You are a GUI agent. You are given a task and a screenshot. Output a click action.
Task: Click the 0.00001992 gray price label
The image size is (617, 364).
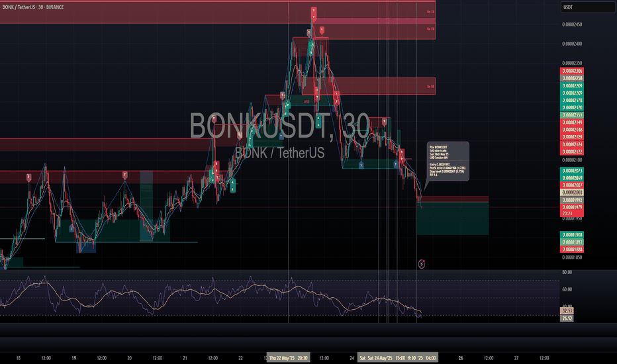coord(572,200)
